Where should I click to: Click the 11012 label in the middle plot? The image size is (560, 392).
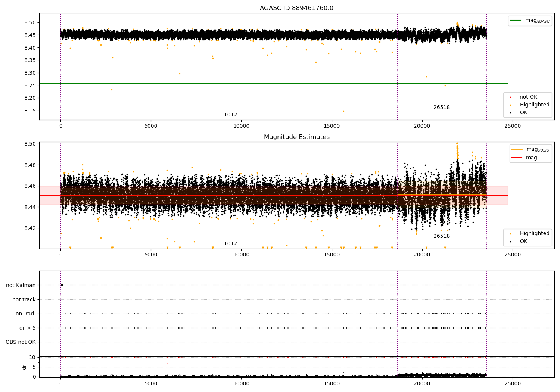[x=229, y=244]
